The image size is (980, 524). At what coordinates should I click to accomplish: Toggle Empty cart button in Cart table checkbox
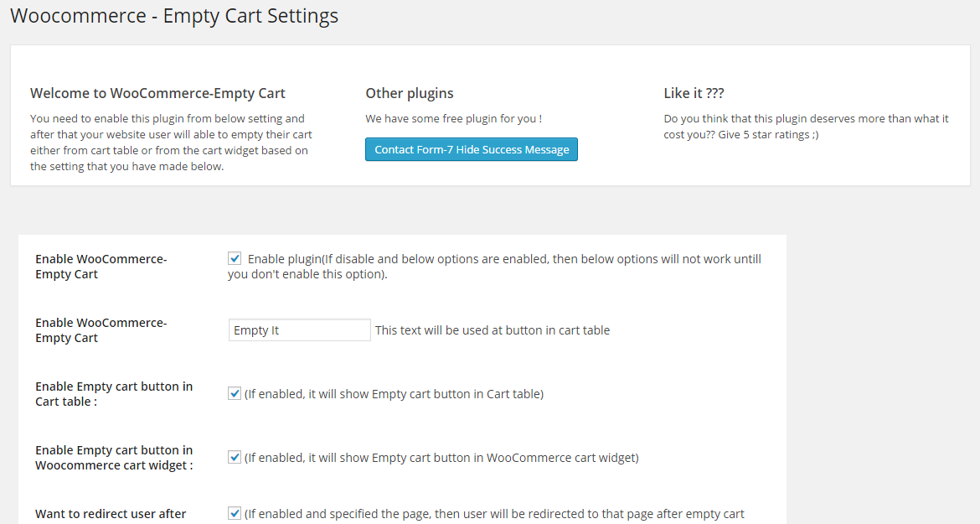point(235,393)
